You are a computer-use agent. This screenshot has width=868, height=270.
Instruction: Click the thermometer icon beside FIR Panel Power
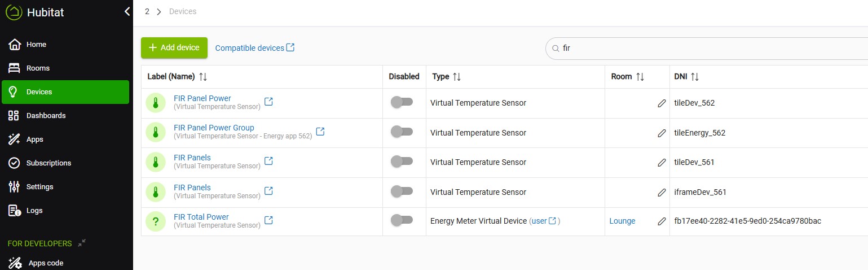coord(156,103)
